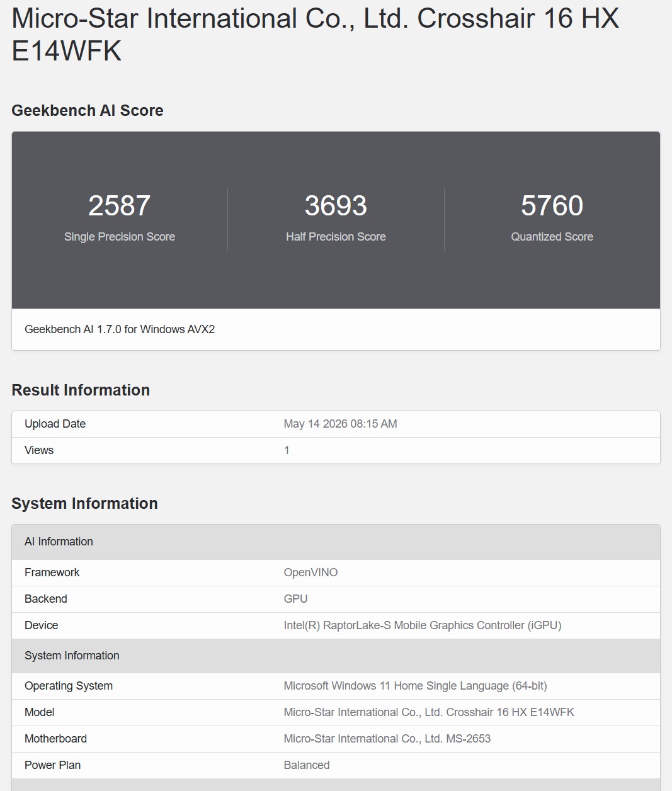Screen dimensions: 672x791
Task: Click the Backend row label
Action: (x=45, y=599)
